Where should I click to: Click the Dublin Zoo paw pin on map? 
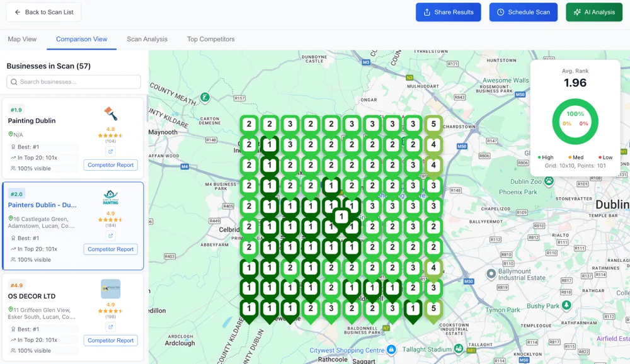[x=549, y=181]
